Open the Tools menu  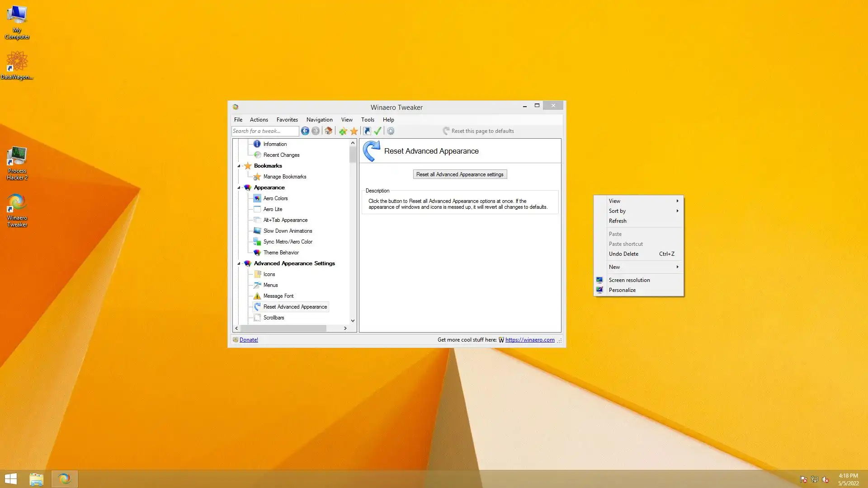coord(367,120)
